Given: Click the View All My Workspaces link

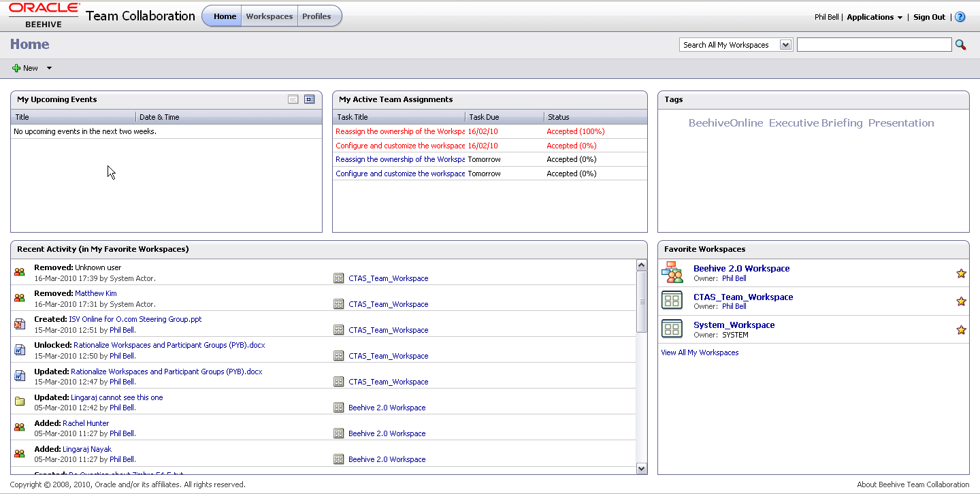Looking at the screenshot, I should (x=700, y=352).
